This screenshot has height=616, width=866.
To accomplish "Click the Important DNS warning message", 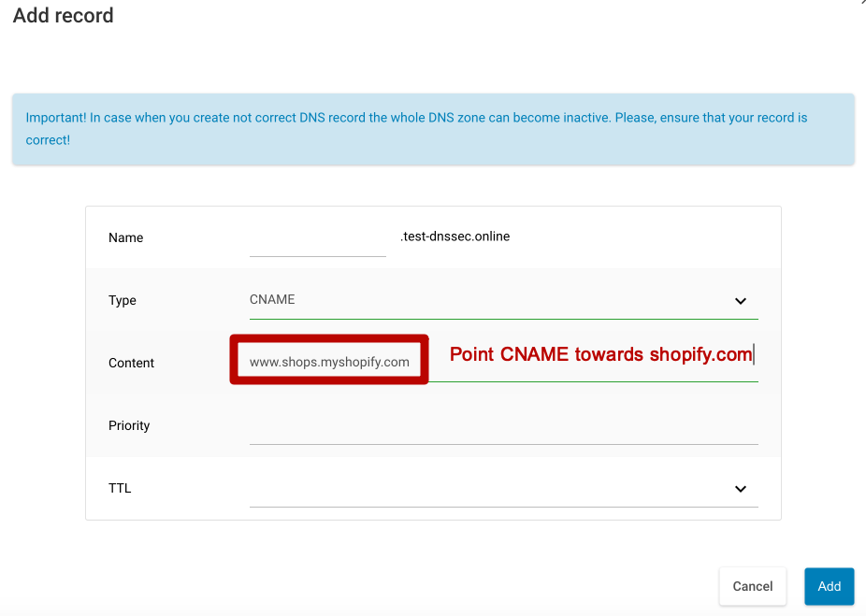I will (x=434, y=129).
